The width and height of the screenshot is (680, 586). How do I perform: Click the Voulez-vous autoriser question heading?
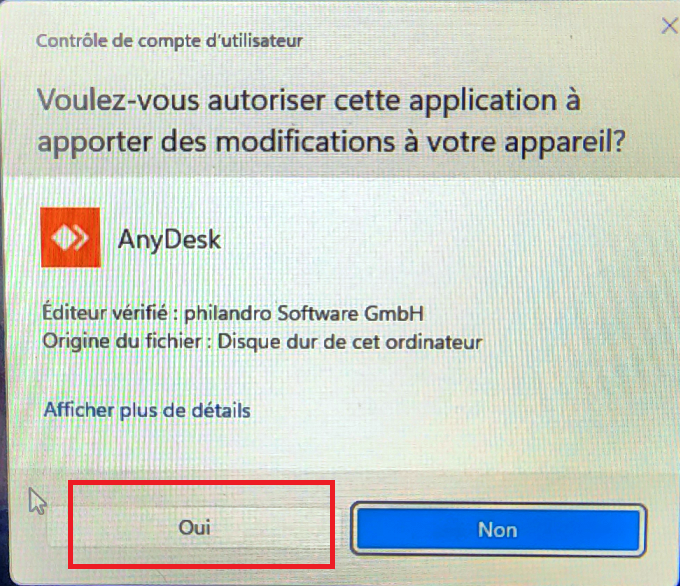click(x=331, y=122)
